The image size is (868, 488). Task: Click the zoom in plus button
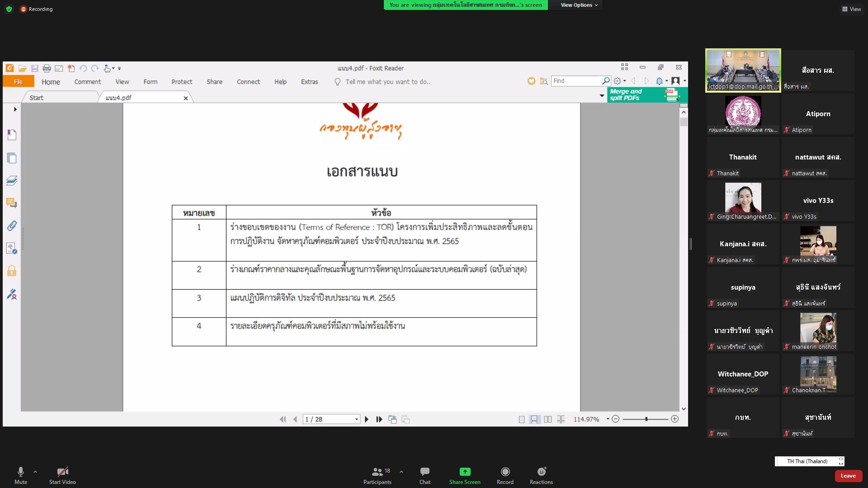point(675,419)
